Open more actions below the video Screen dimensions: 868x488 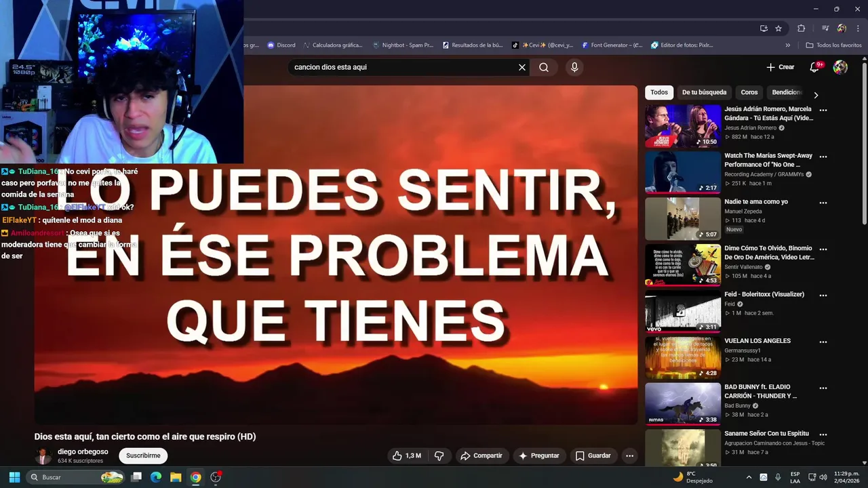pyautogui.click(x=629, y=455)
